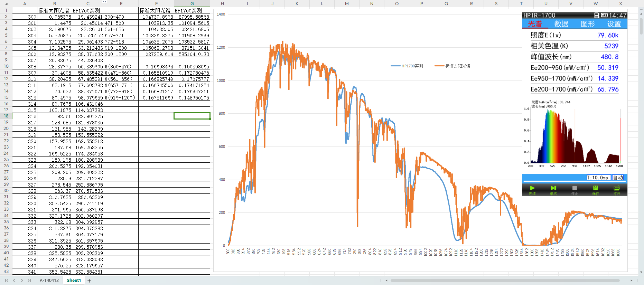Click cell E2 300-470
Viewport: 644px width, 285px height.
tap(121, 17)
